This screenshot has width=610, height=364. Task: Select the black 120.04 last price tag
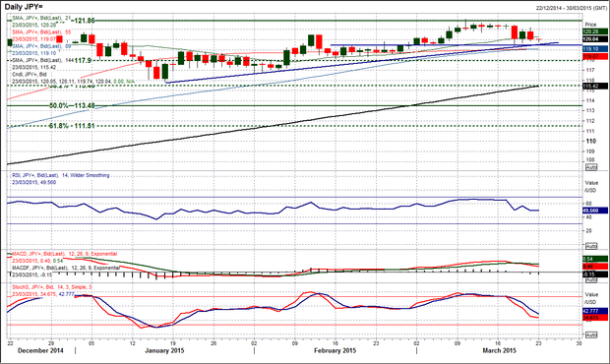[x=595, y=39]
